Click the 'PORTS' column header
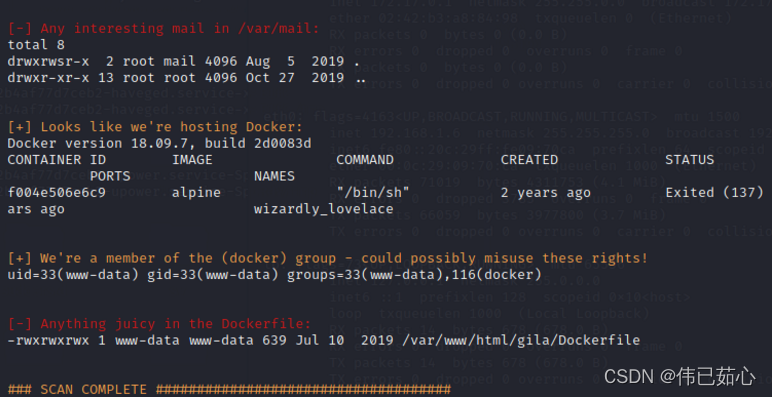 point(110,176)
